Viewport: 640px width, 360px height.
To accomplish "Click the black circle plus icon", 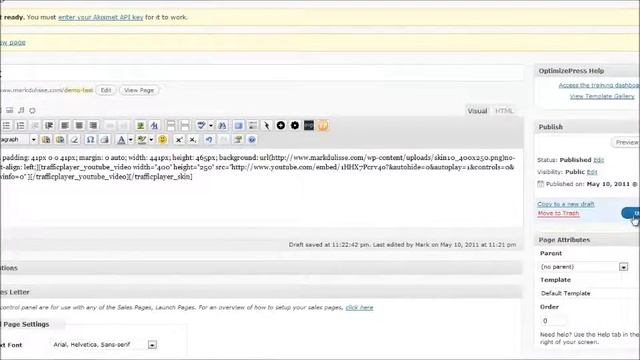I will pos(281,125).
